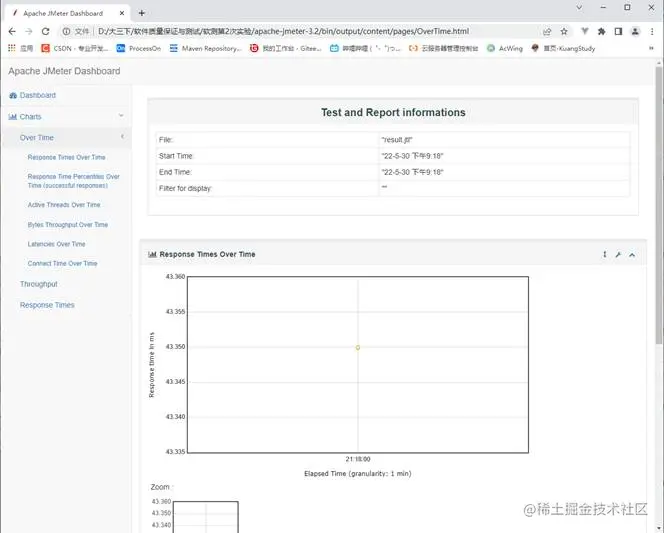Click the V-shaped extension icon in toolbar
Image resolution: width=664 pixels, height=533 pixels.
pos(585,31)
